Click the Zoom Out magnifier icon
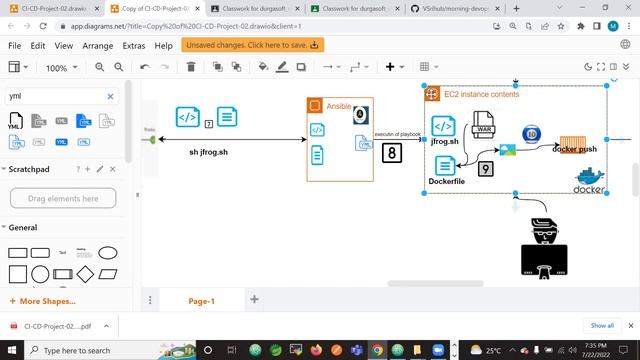Image resolution: width=640 pixels, height=360 pixels. click(x=119, y=67)
